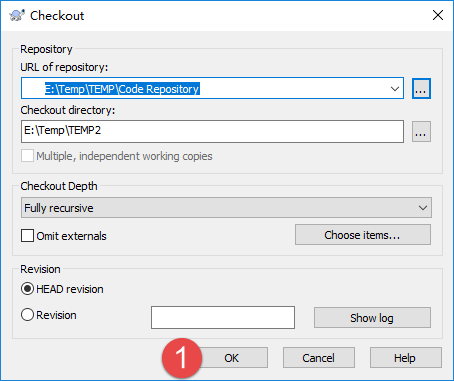Browse for repository URL with ellipsis button

[421, 89]
